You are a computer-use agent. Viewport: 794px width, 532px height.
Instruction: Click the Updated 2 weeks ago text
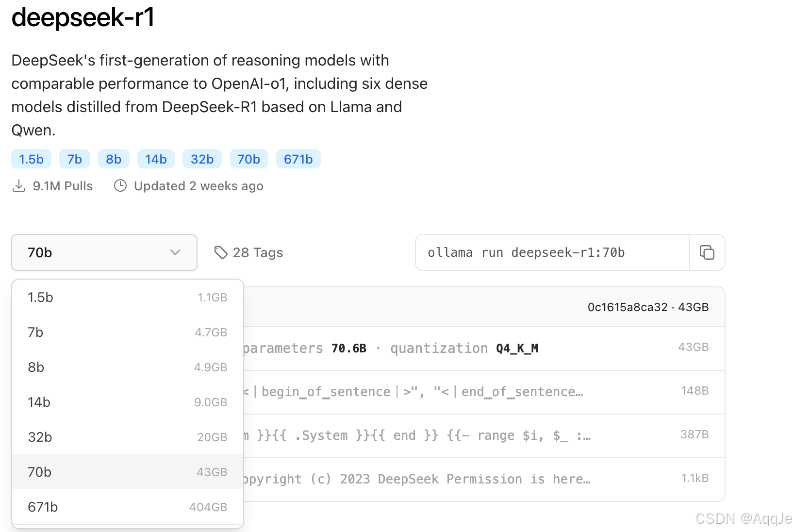point(198,186)
